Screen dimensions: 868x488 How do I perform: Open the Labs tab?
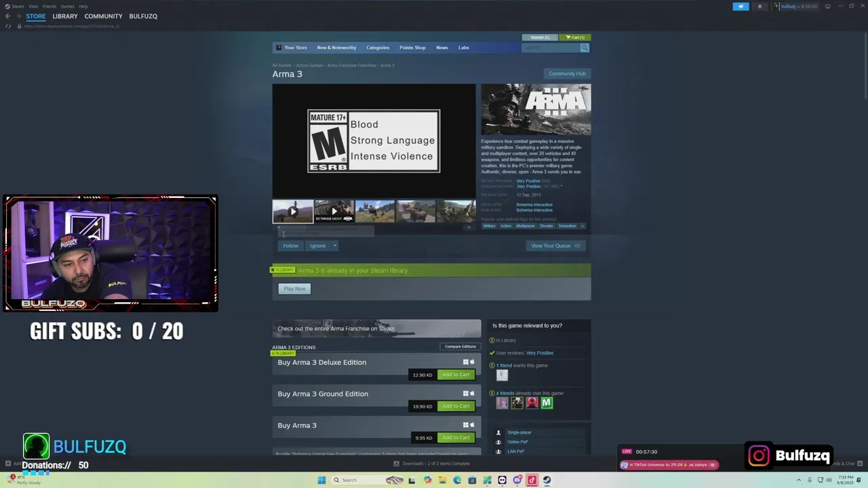tap(464, 47)
